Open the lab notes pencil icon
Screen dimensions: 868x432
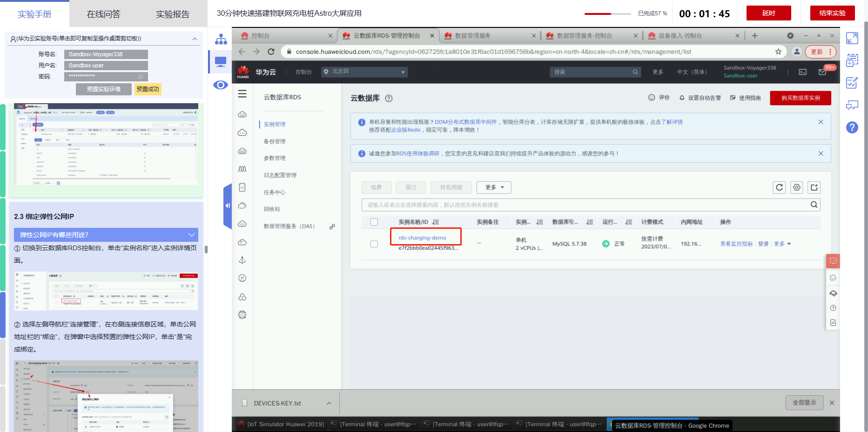(852, 83)
